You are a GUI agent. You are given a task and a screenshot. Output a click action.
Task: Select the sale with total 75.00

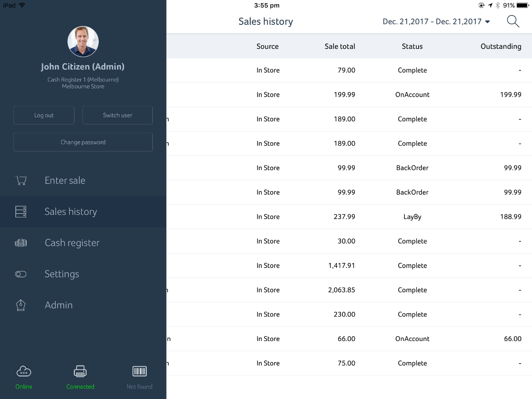pos(349,363)
